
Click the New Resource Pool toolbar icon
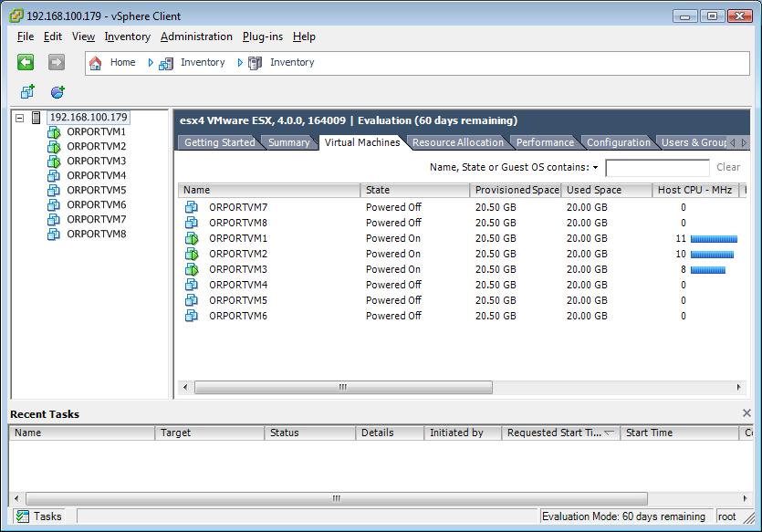[57, 92]
